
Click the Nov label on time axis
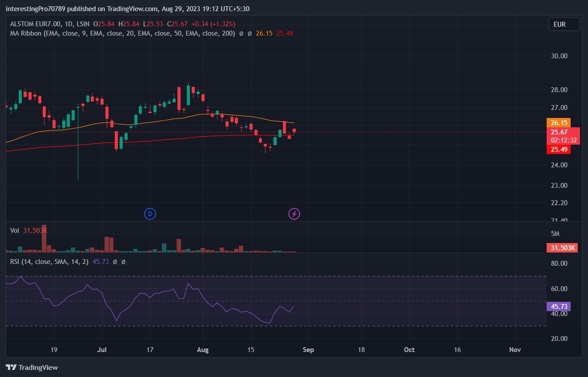(515, 350)
